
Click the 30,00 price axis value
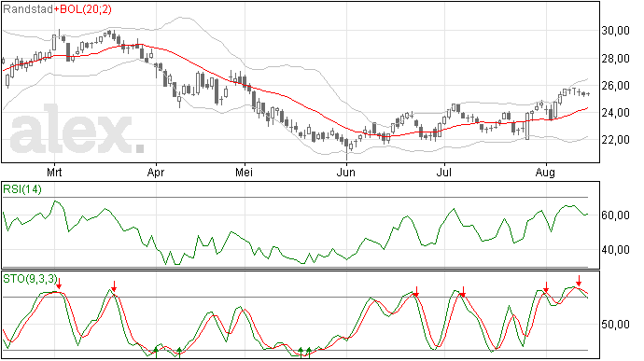tap(616, 31)
